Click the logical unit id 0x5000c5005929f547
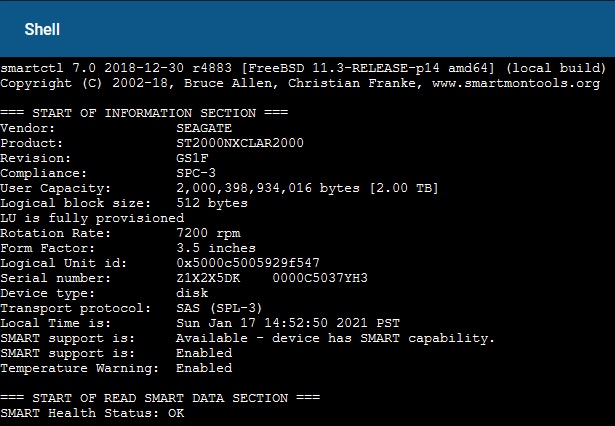This screenshot has height=426, width=615. click(248, 263)
